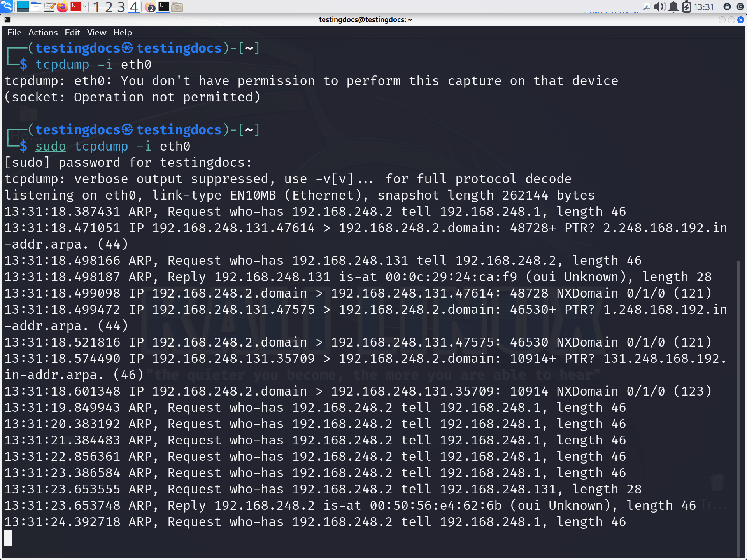747x560 pixels.
Task: Expand the terminal launcher dropdown arrow
Action: click(x=85, y=7)
